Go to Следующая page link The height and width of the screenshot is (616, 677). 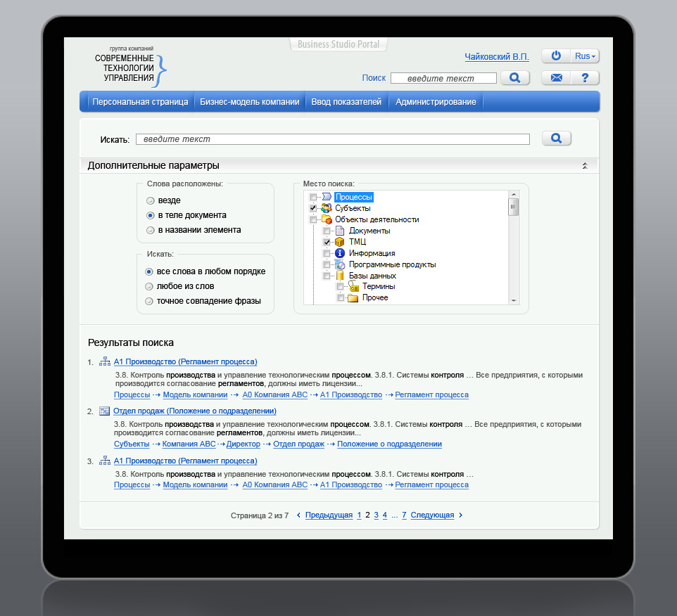tap(432, 515)
